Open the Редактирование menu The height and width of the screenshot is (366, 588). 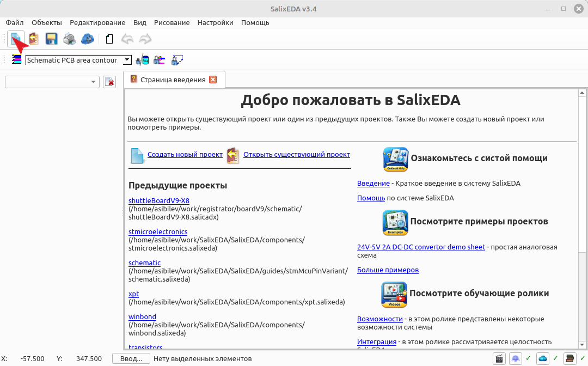pos(97,22)
